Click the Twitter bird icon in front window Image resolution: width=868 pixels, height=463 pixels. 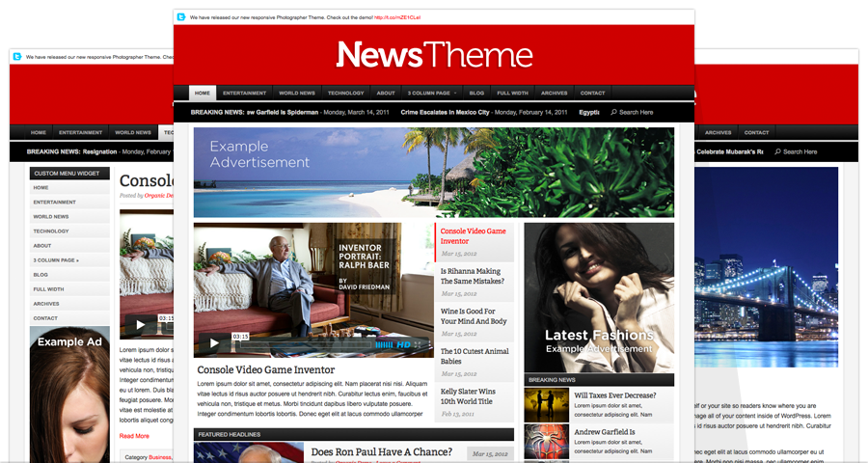(181, 17)
